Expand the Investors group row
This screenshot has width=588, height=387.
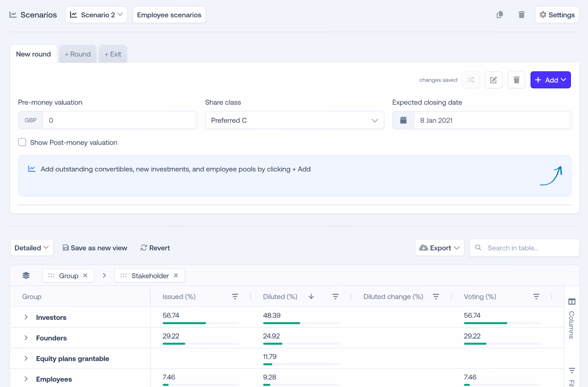click(26, 317)
